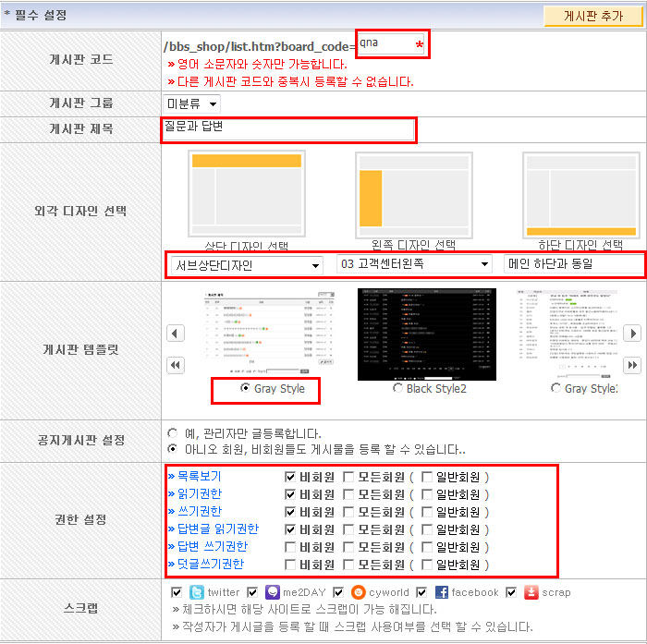Click the 권한 설정 row label
Viewport: 647px width, 644px height.
tap(81, 519)
